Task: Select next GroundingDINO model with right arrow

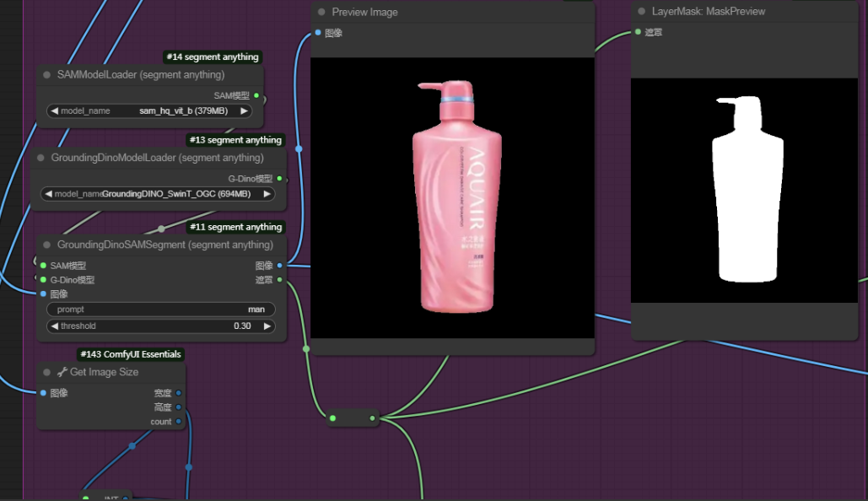Action: [267, 194]
